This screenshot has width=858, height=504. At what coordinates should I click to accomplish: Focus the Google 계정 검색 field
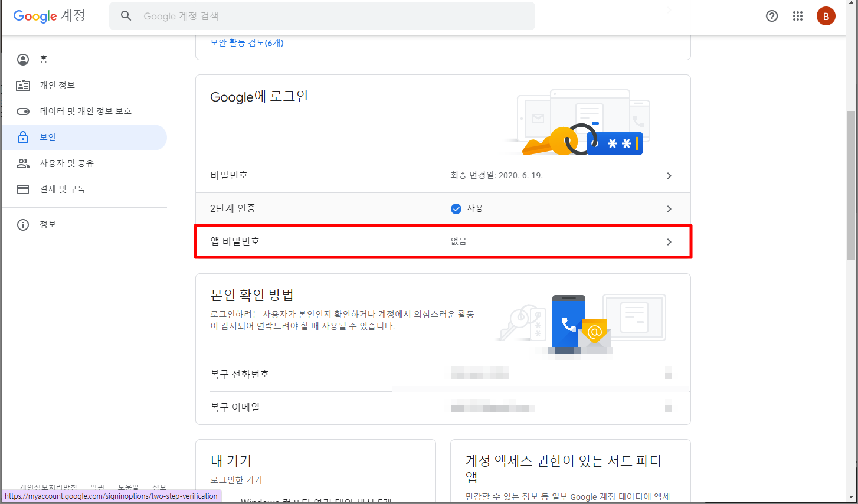tap(322, 16)
